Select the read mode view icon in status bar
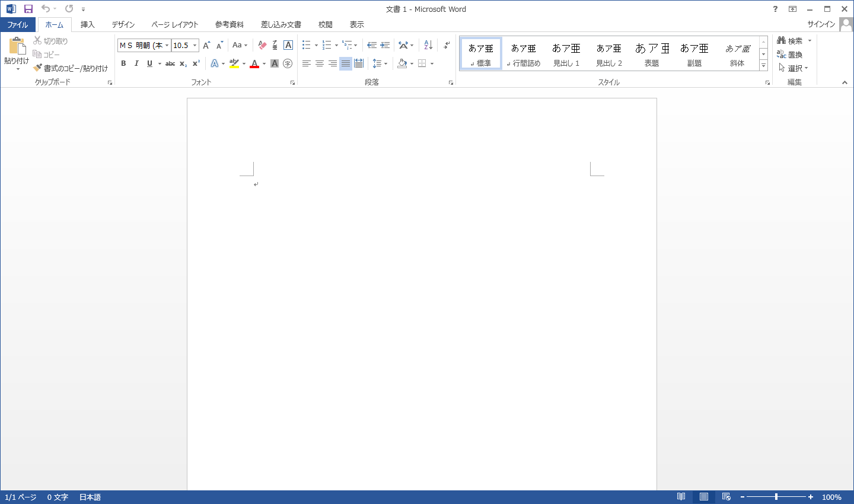 (x=681, y=497)
